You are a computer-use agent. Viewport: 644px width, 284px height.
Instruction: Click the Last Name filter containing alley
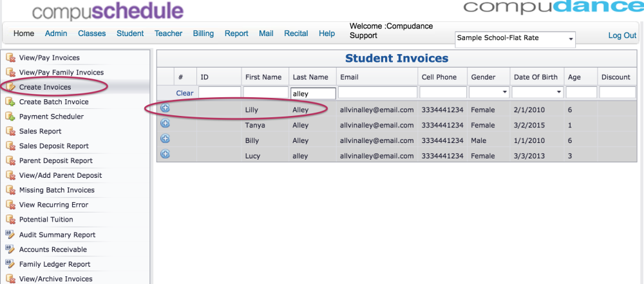pos(313,93)
